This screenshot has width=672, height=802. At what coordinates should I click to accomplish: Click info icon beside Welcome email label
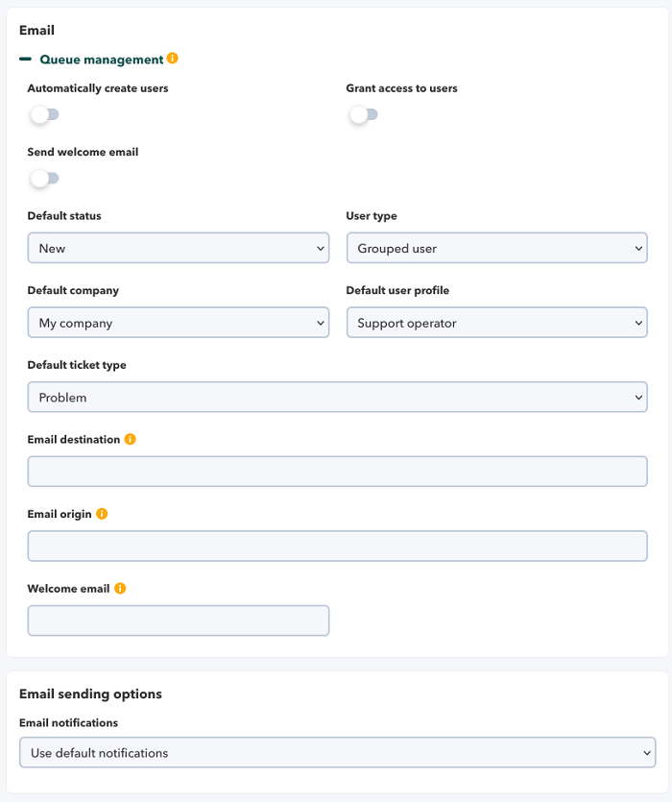click(120, 589)
